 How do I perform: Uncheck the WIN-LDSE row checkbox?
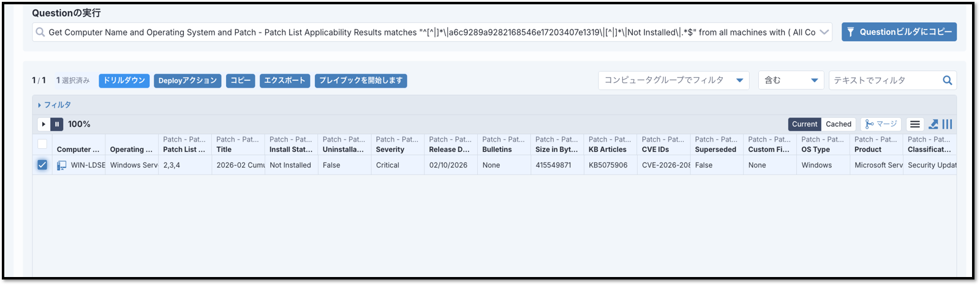tap(42, 165)
